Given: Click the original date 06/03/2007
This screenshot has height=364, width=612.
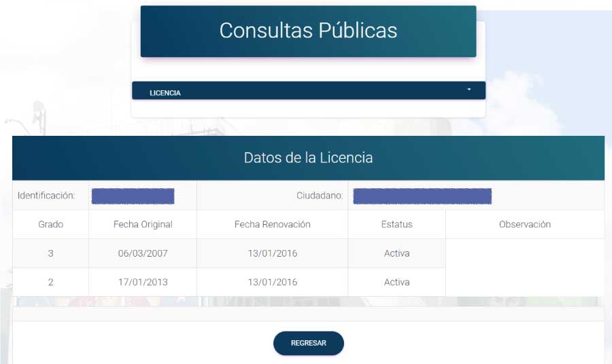Looking at the screenshot, I should point(143,253).
